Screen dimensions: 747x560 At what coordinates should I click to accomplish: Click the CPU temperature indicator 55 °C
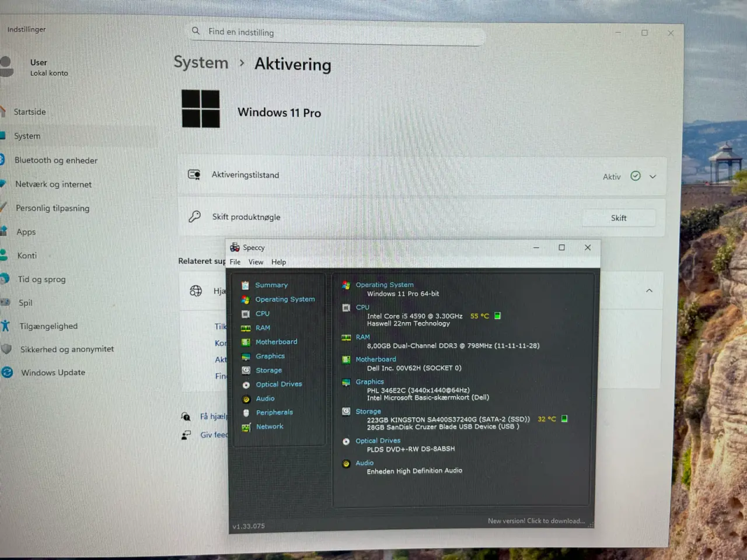point(480,316)
